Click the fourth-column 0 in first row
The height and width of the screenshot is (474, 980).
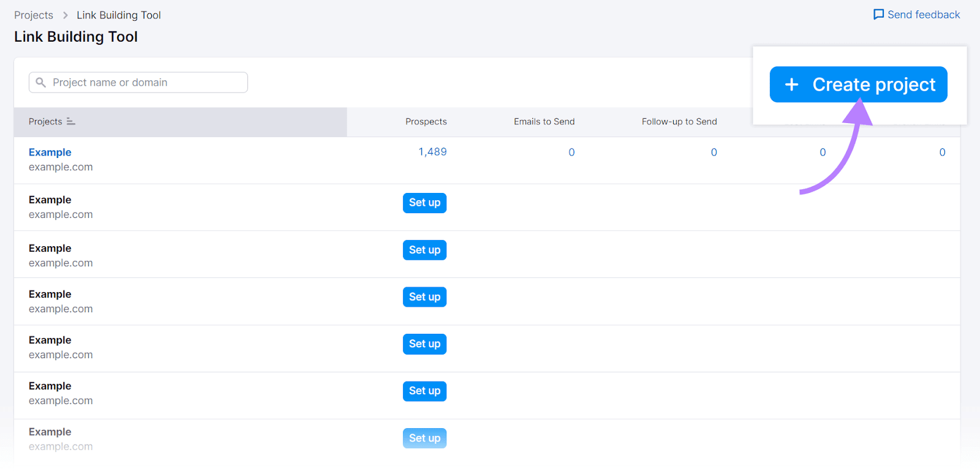(823, 152)
